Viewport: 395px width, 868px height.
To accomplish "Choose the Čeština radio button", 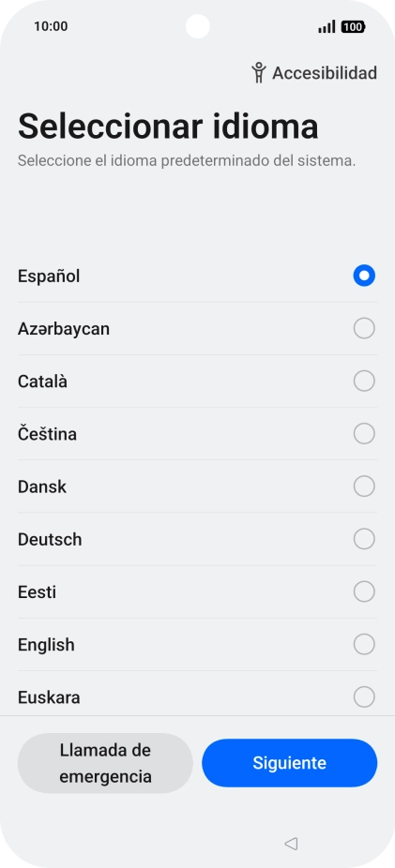I will tap(364, 433).
